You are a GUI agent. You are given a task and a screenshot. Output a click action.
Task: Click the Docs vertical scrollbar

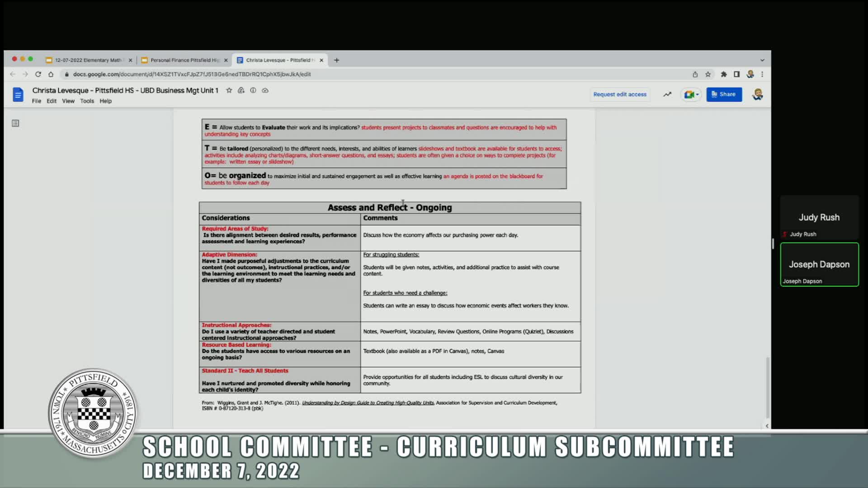(x=767, y=388)
